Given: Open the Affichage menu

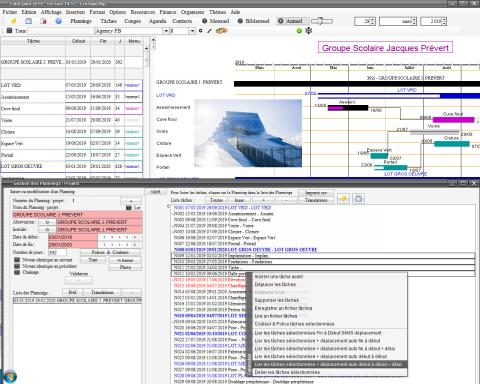Looking at the screenshot, I should [51, 12].
